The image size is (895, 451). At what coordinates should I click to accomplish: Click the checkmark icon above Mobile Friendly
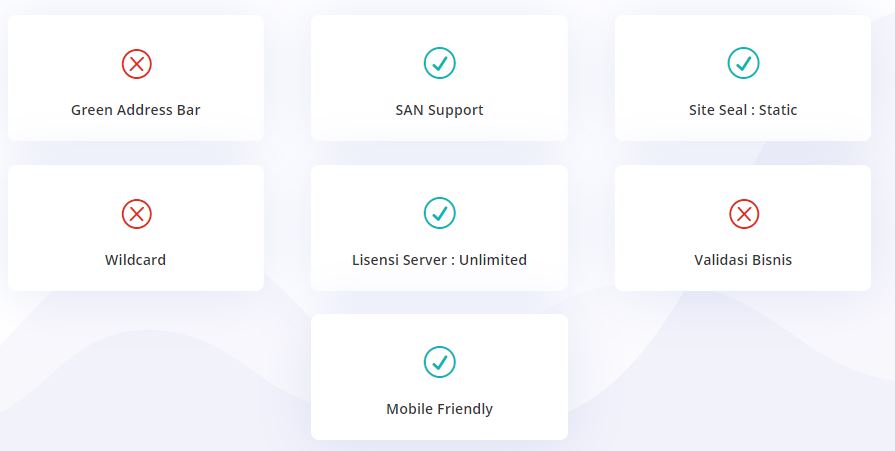pyautogui.click(x=439, y=362)
